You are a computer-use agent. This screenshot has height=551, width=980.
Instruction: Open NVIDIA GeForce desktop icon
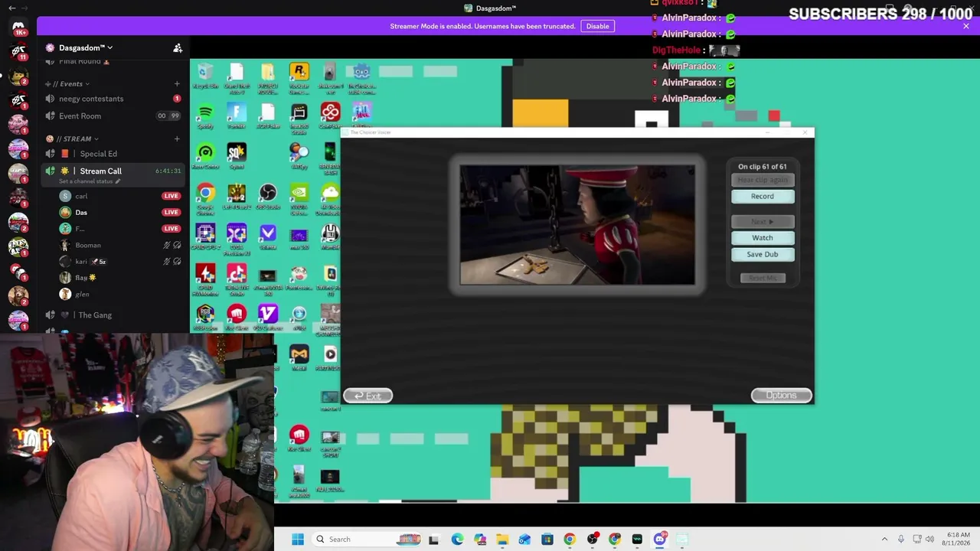(299, 197)
